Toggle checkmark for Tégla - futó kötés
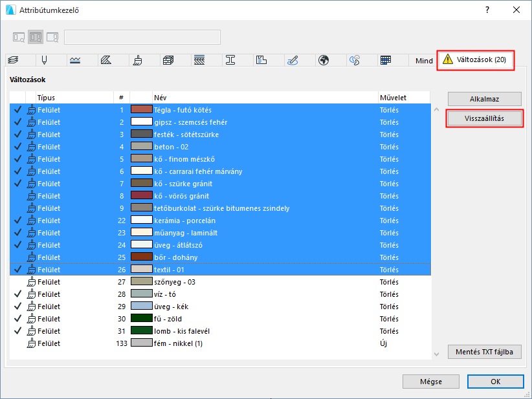Viewport: 532px width, 399px height. pos(17,110)
